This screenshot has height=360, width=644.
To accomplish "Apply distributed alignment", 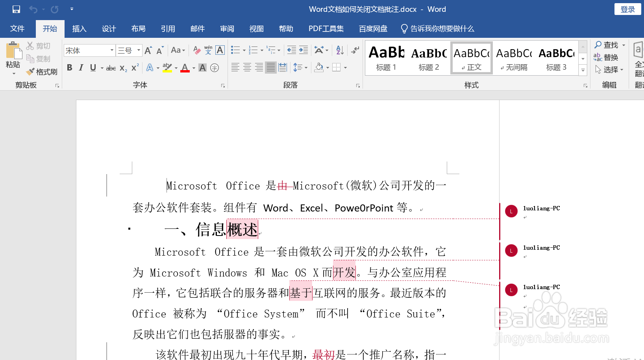I will pos(283,67).
